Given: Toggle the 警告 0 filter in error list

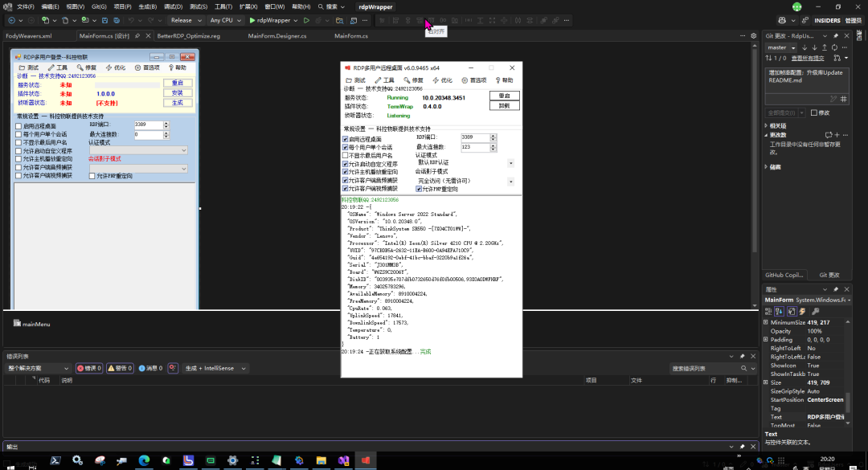Looking at the screenshot, I should tap(120, 368).
